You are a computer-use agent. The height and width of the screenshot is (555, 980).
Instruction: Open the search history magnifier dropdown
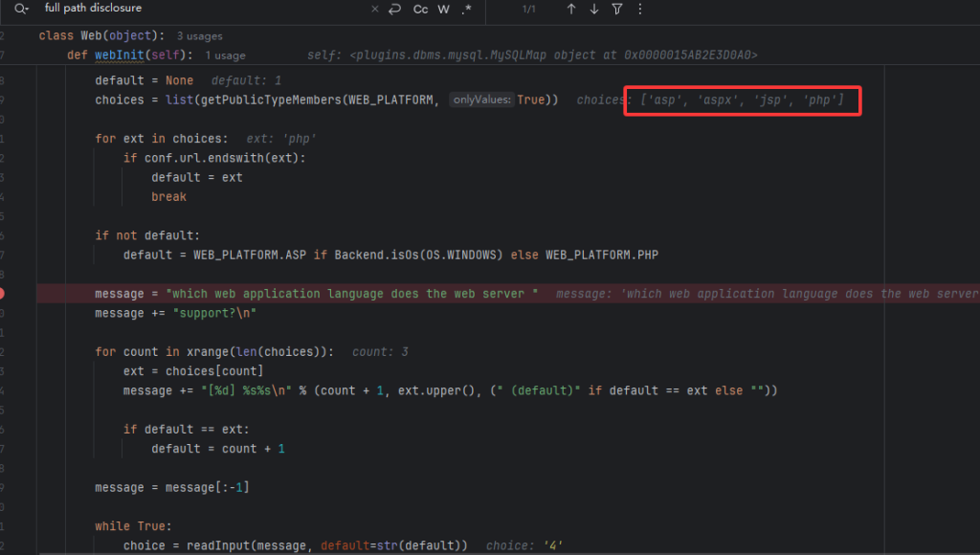(x=21, y=9)
